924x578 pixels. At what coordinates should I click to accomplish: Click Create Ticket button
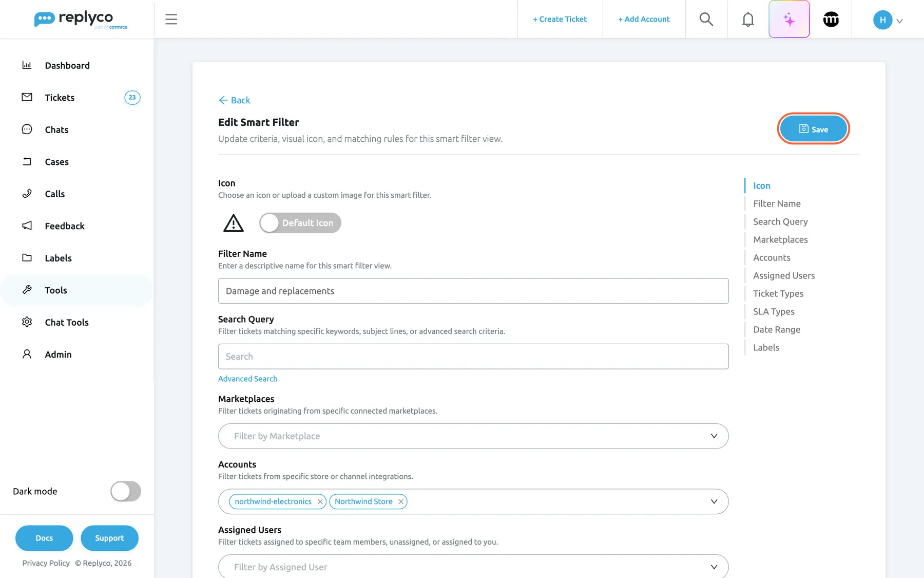pyautogui.click(x=560, y=19)
